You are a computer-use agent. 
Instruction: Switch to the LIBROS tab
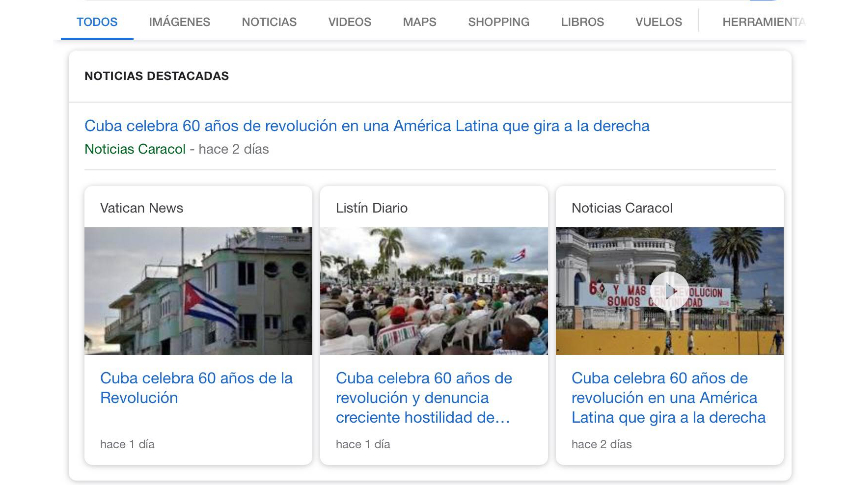(582, 22)
